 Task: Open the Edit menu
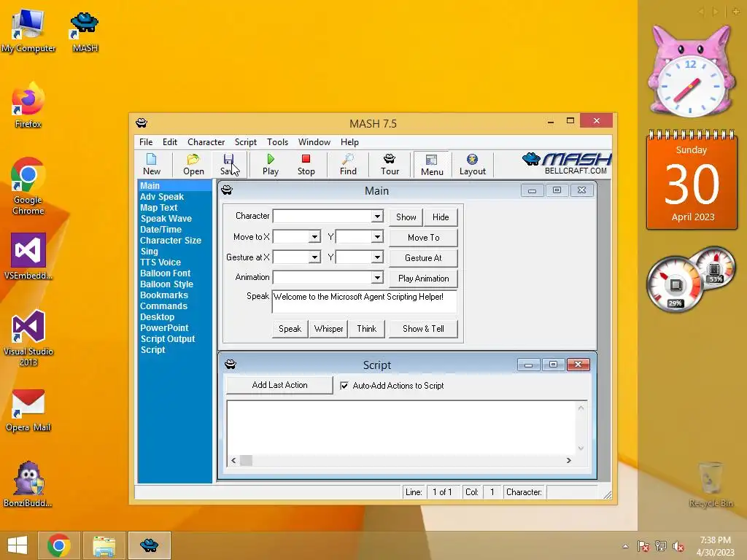169,142
